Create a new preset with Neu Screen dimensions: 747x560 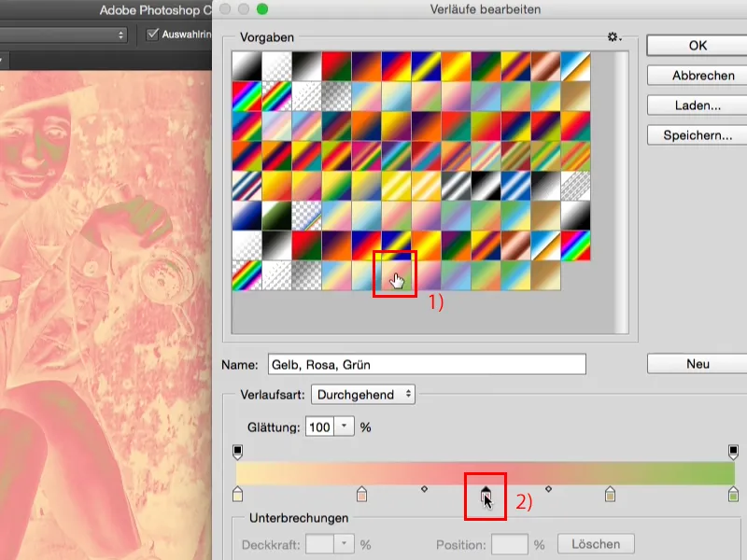click(x=696, y=363)
